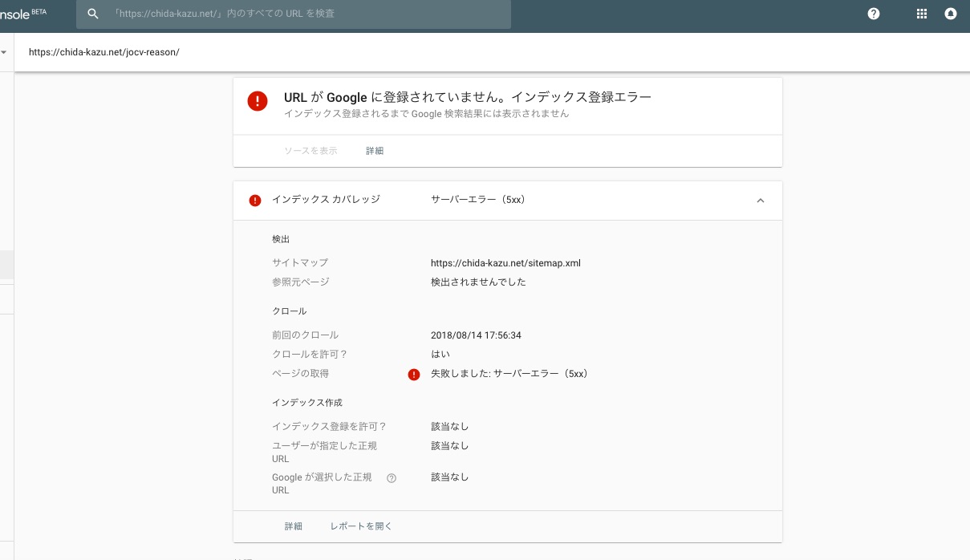The width and height of the screenshot is (970, 560).
Task: Click red error icon next to 失敗しました
Action: click(414, 375)
